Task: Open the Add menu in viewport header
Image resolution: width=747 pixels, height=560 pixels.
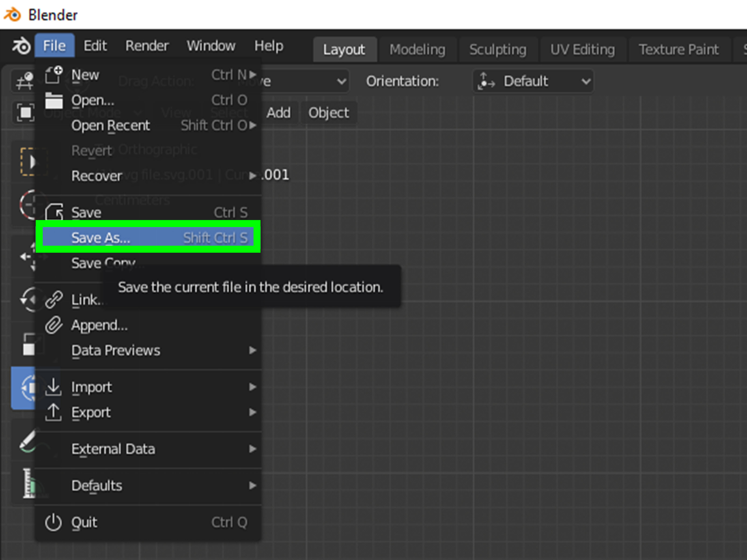Action: point(278,113)
